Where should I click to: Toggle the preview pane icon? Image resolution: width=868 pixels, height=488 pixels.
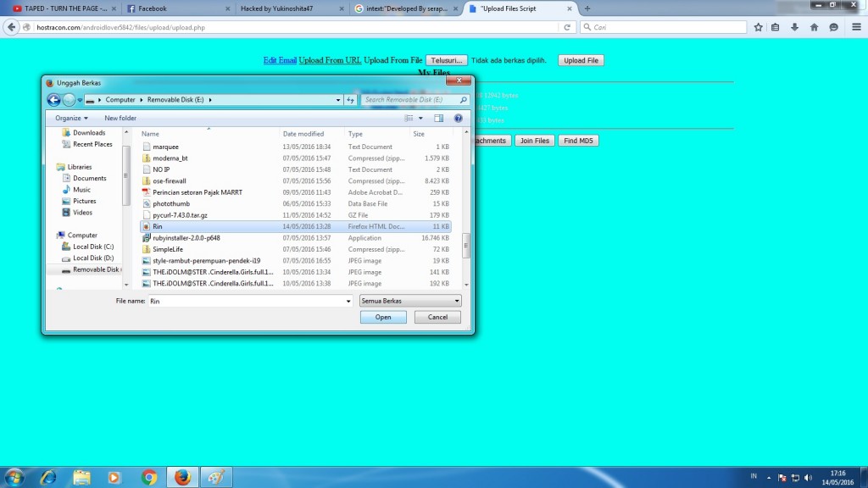tap(438, 118)
